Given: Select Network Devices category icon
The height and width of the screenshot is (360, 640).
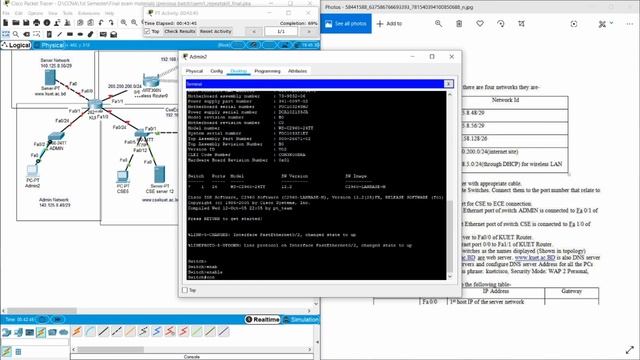Looking at the screenshot, I should coord(6,332).
